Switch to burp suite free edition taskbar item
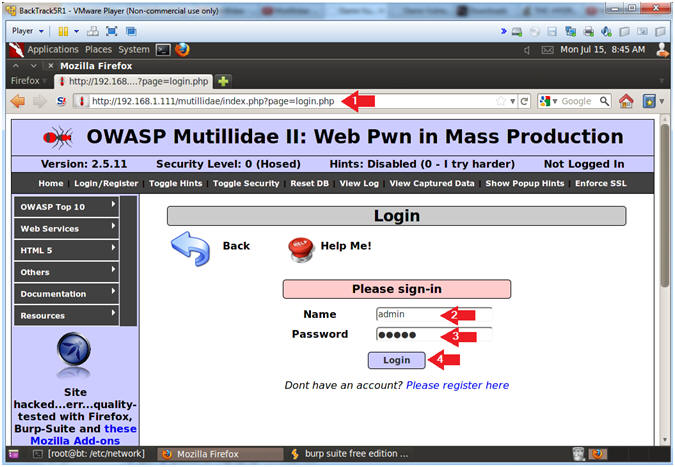Image resolution: width=675 pixels, height=467 pixels. tap(350, 454)
